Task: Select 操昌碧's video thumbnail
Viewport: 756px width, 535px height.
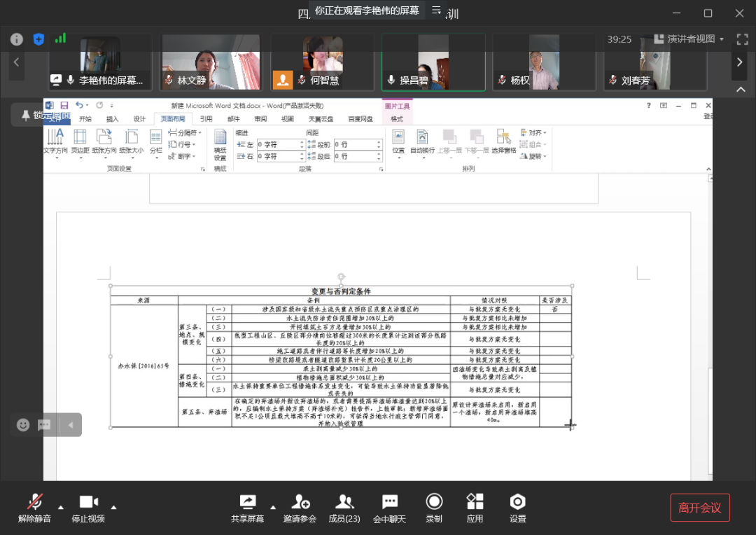Action: pos(433,62)
